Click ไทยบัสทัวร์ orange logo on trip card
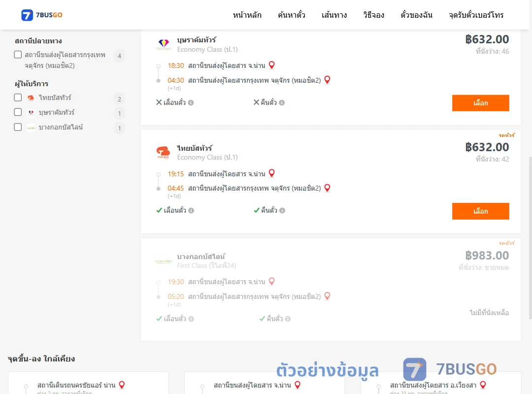Viewport: 532px width, 394px height. (x=163, y=152)
